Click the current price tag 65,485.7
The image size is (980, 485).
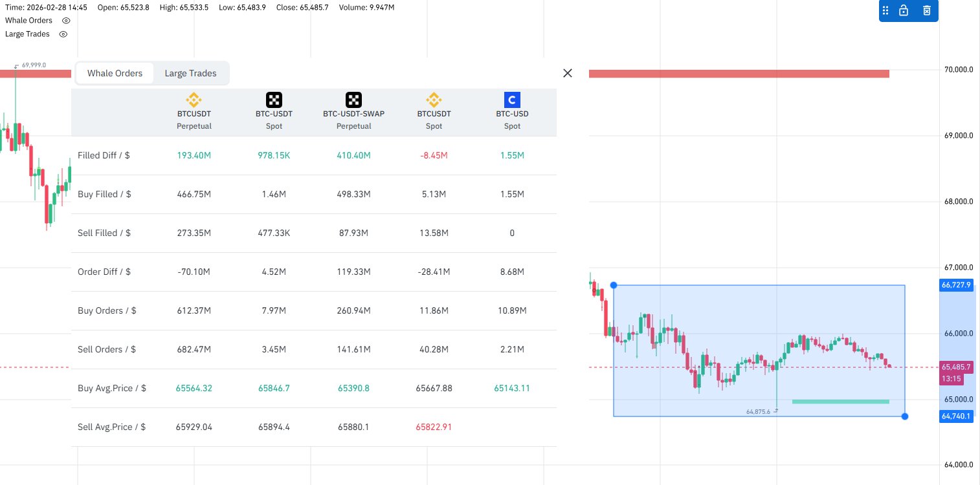[955, 367]
